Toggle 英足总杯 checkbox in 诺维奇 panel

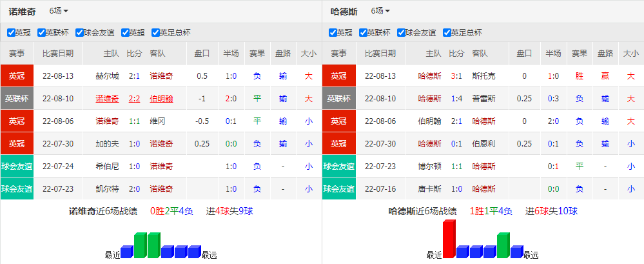155,32
